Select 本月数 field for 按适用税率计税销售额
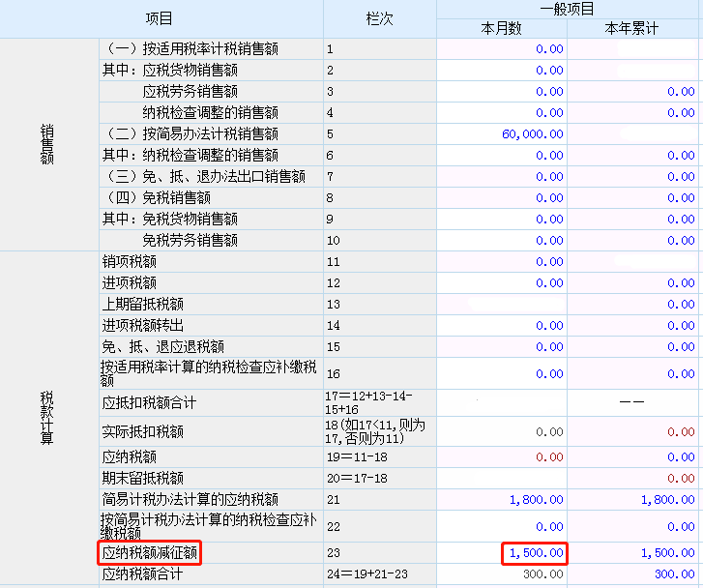This screenshot has height=588, width=703. (x=502, y=48)
